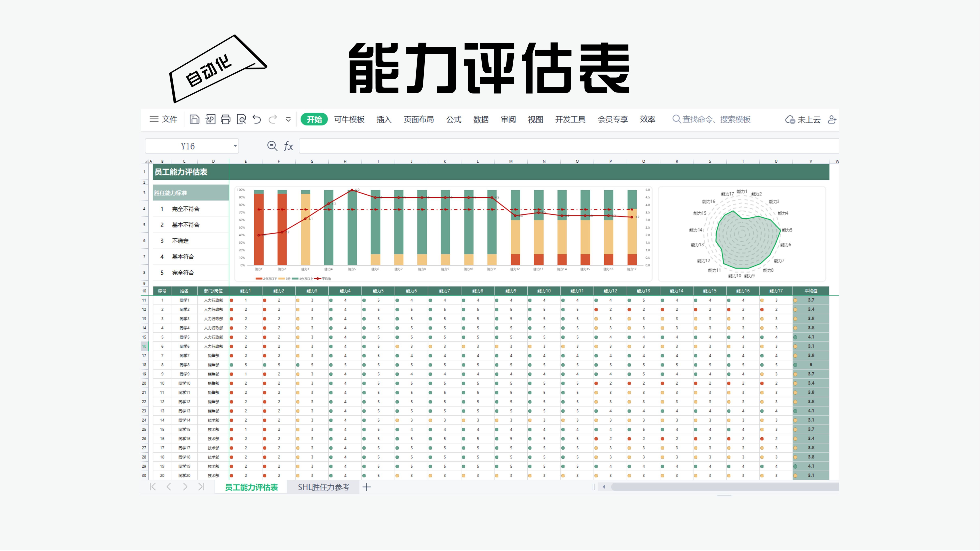The height and width of the screenshot is (551, 980).
Task: Click the fx insert function icon
Action: [288, 146]
